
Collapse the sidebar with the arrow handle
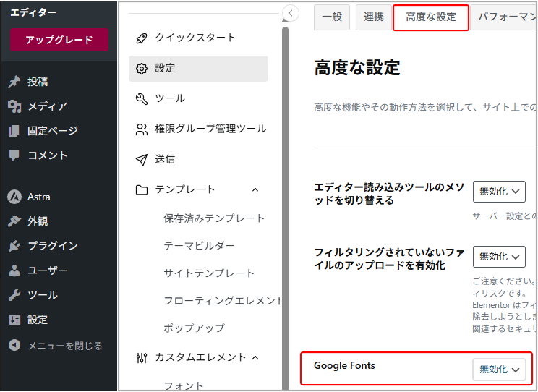coord(290,13)
